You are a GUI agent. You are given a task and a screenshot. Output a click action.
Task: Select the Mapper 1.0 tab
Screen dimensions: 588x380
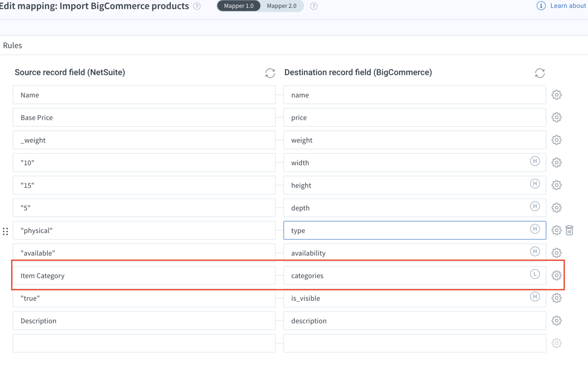[238, 6]
